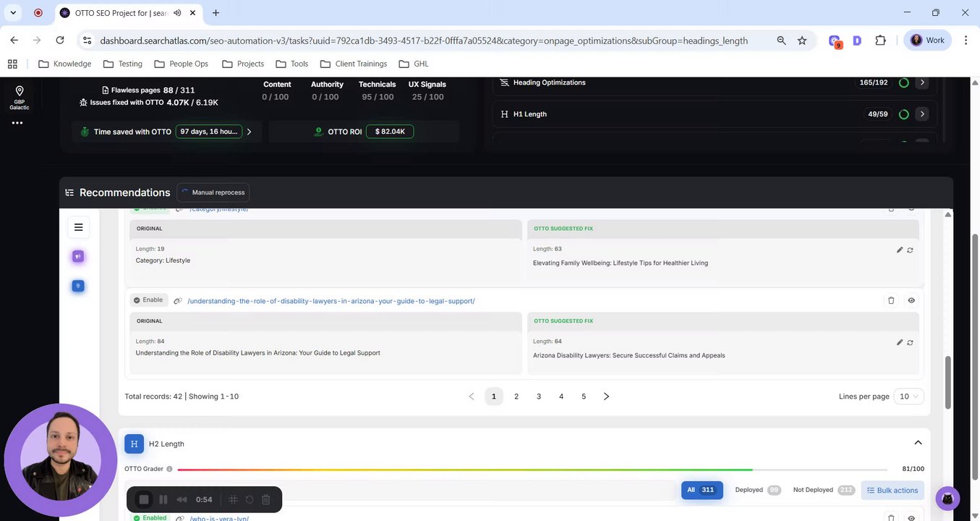The height and width of the screenshot is (521, 980).
Task: Click the address bar URL field
Action: (423, 41)
